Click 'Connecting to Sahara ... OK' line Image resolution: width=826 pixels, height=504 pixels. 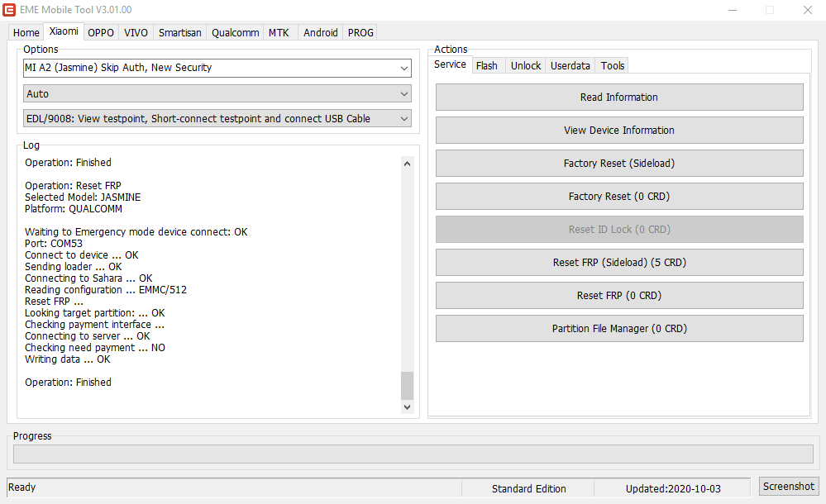click(x=88, y=278)
